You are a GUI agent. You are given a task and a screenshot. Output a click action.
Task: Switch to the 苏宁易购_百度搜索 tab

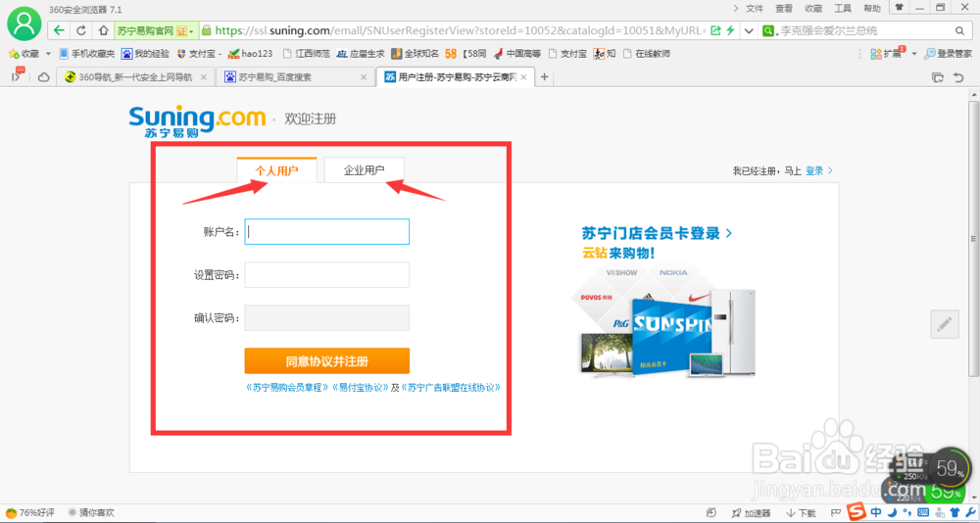coord(295,77)
